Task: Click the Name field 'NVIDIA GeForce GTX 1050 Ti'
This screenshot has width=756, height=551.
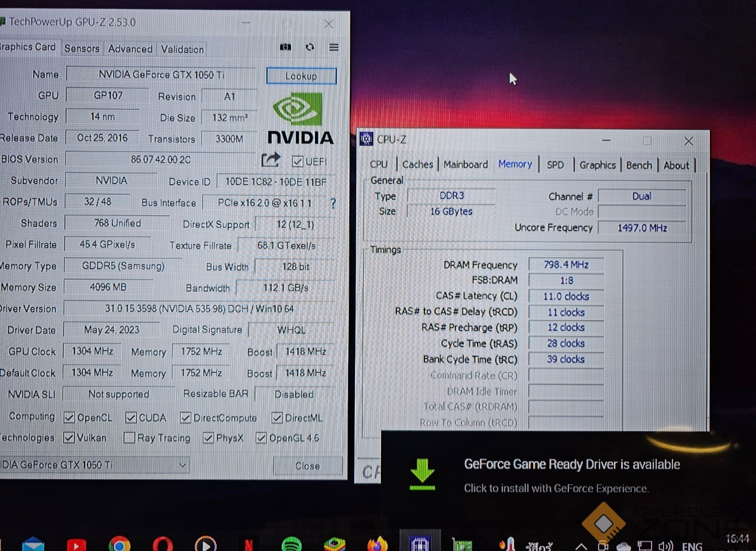Action: [x=161, y=75]
